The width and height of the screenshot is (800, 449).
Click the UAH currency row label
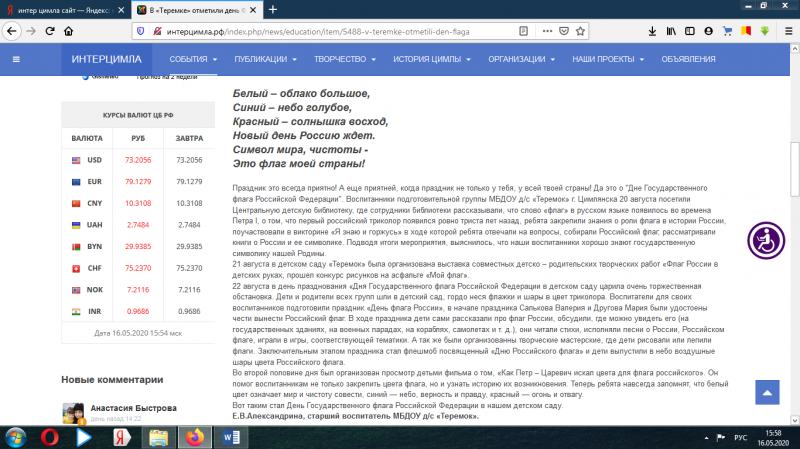(94, 224)
